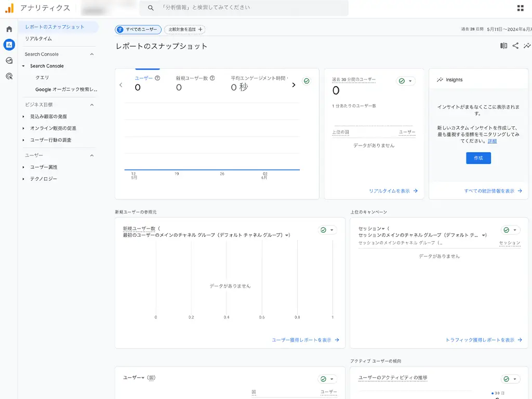Select the Reports bar chart icon

click(x=9, y=45)
